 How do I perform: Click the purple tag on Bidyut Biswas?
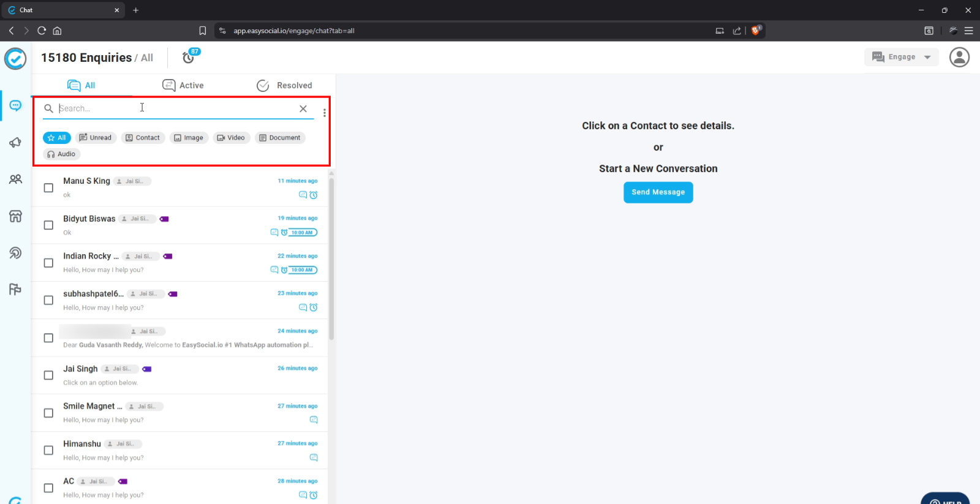164,219
